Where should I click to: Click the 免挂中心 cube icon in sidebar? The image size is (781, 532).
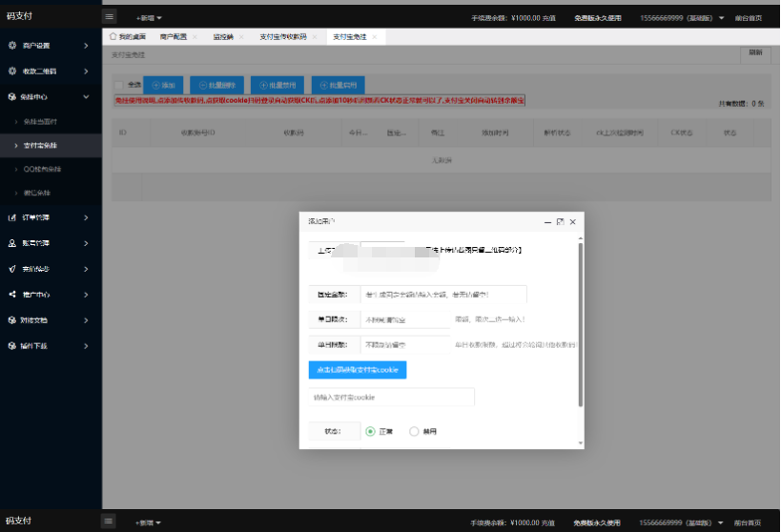[x=12, y=96]
